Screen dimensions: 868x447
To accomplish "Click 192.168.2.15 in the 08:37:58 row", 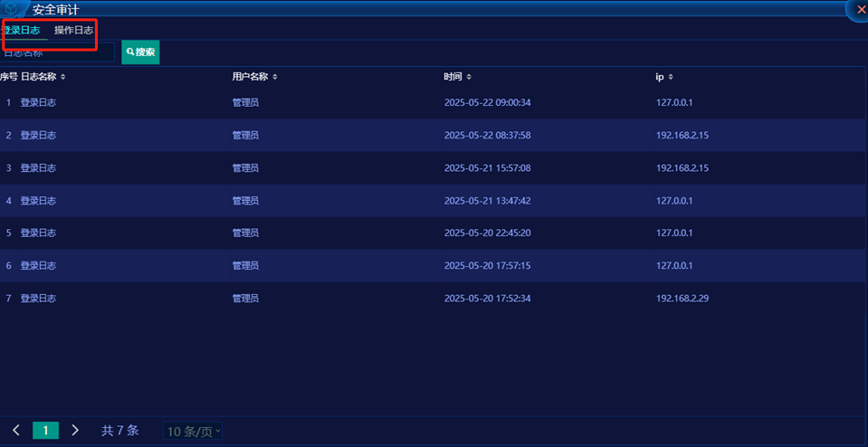I will click(x=682, y=135).
